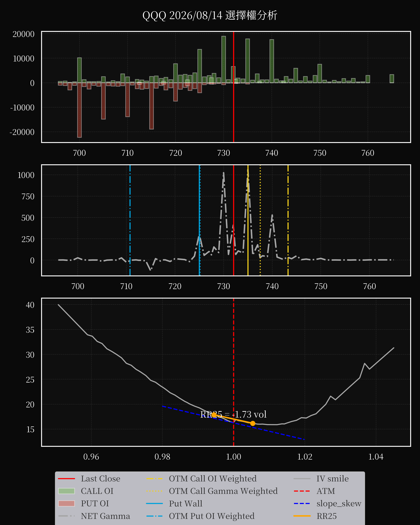Select the RR25 legend label
Image resolution: width=420 pixels, height=525 pixels.
pos(327,516)
